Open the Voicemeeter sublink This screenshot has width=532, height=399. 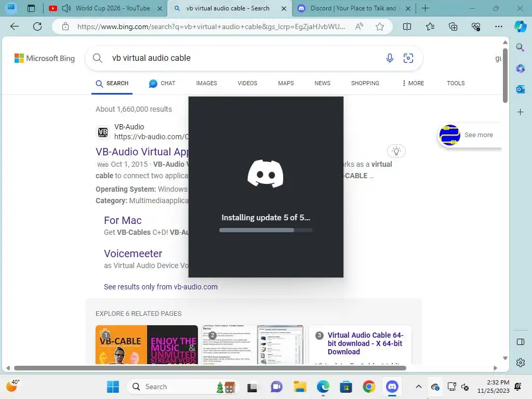[133, 254]
